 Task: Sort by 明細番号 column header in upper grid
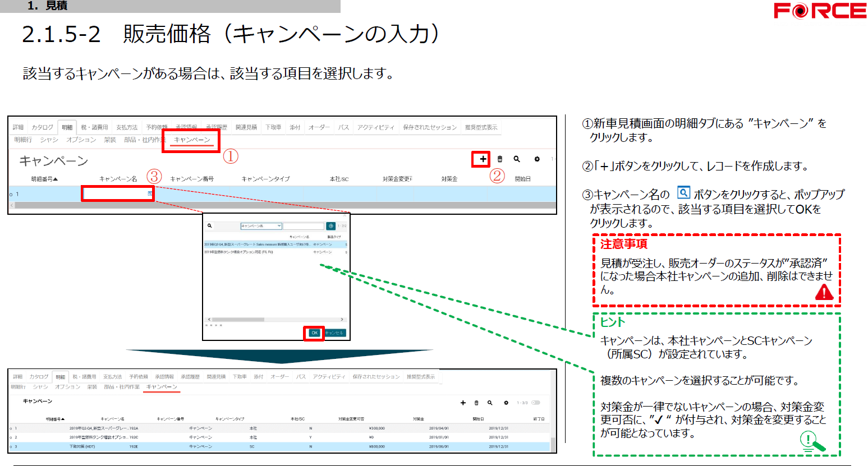point(44,179)
